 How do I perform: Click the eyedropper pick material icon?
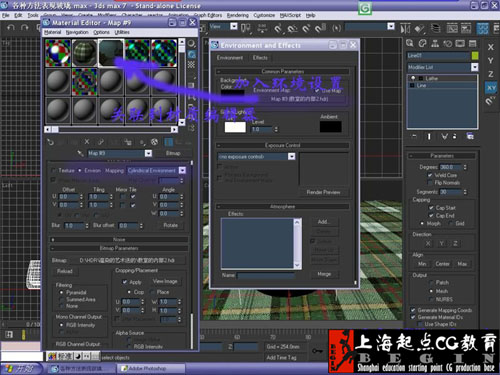pos(80,153)
